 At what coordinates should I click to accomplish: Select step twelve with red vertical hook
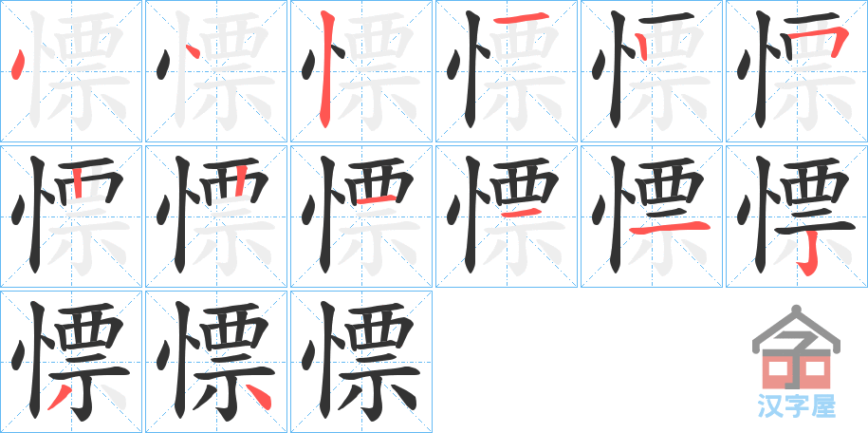pyautogui.click(x=797, y=216)
